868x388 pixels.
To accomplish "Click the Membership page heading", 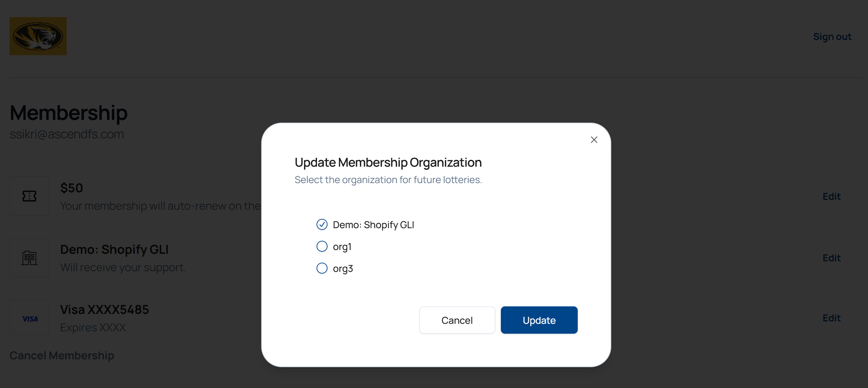I will coord(69,113).
